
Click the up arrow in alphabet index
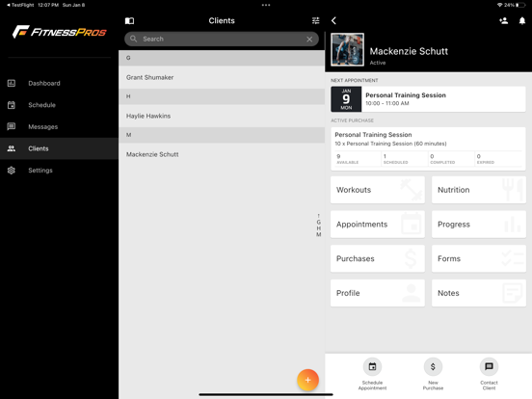(319, 216)
